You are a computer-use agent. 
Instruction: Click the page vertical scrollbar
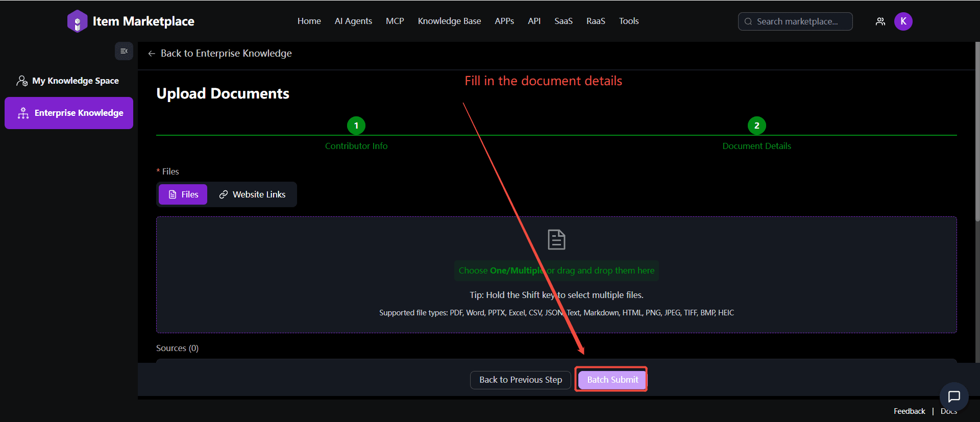click(977, 132)
